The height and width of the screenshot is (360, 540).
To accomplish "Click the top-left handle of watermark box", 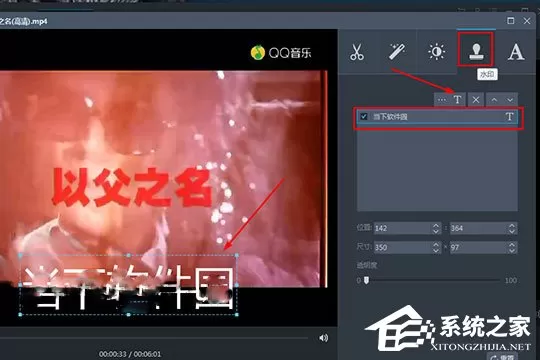I will tap(20, 255).
